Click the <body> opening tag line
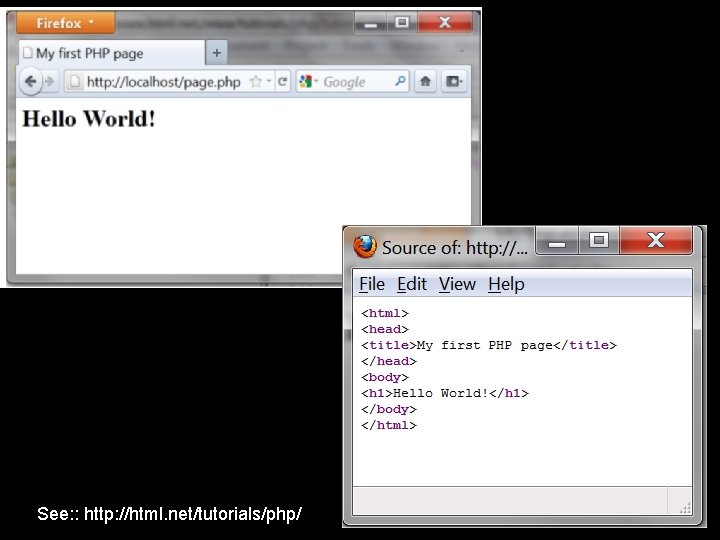 pyautogui.click(x=385, y=377)
